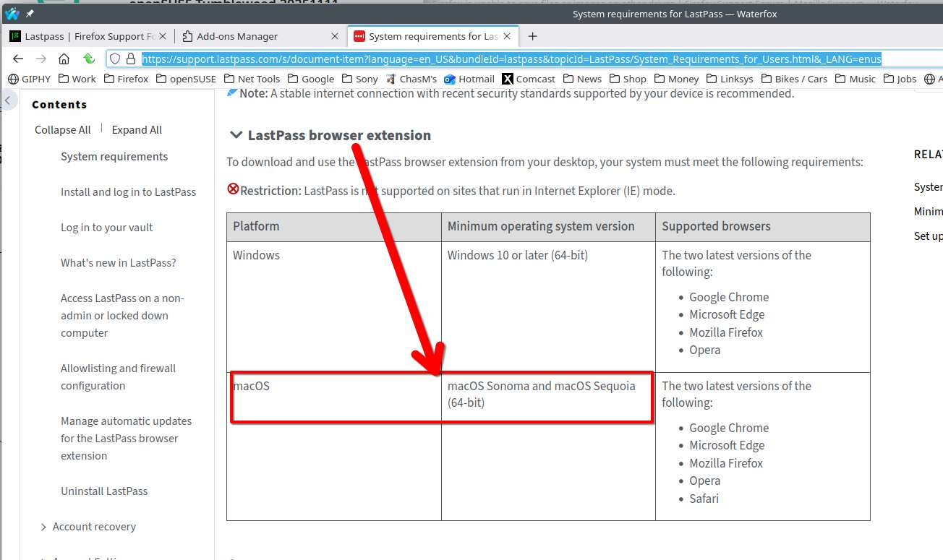
Task: Open System requirements in the contents list
Action: coord(114,157)
